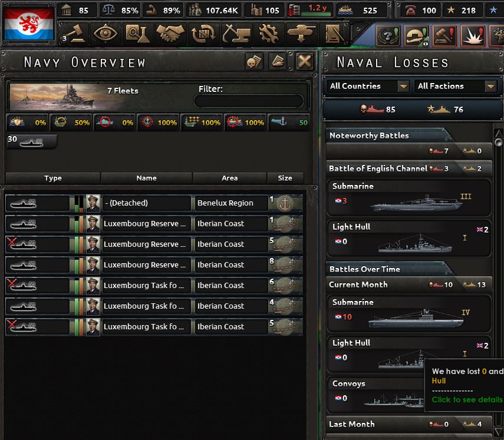The height and width of the screenshot is (440, 504).
Task: Open the Trade crates icon
Action: 203,34
